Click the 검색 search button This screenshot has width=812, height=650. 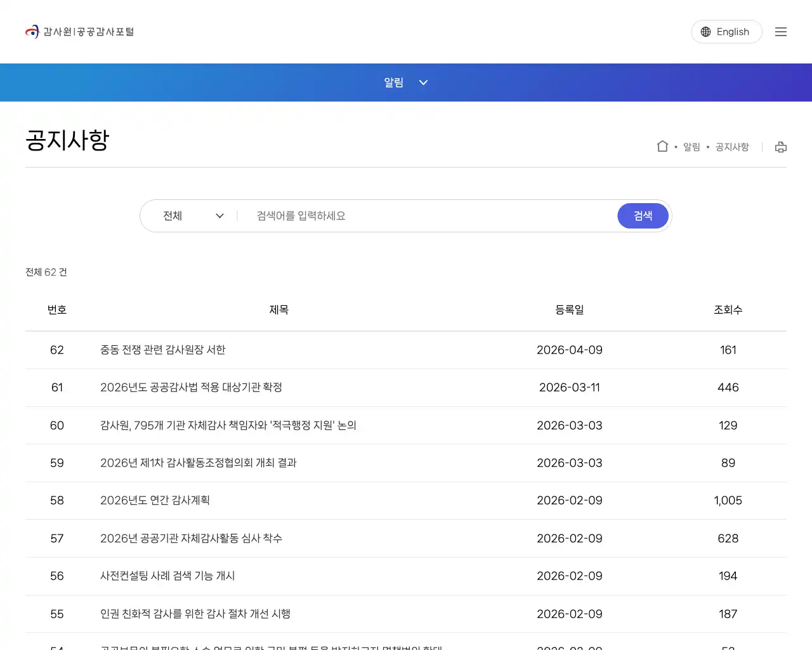pyautogui.click(x=643, y=216)
